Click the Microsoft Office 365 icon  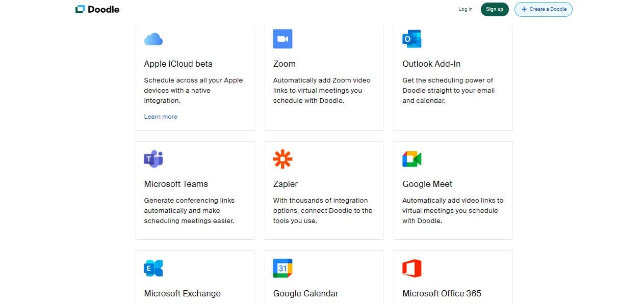tap(411, 268)
